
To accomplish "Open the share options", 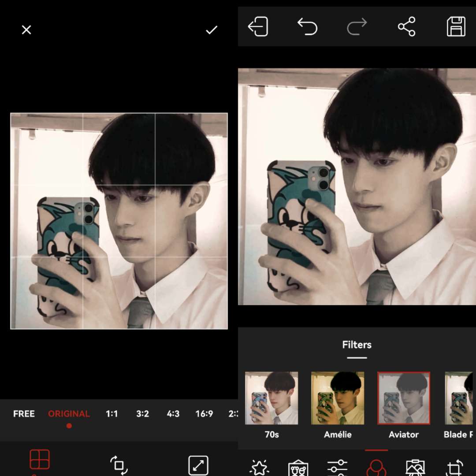I will pyautogui.click(x=406, y=27).
